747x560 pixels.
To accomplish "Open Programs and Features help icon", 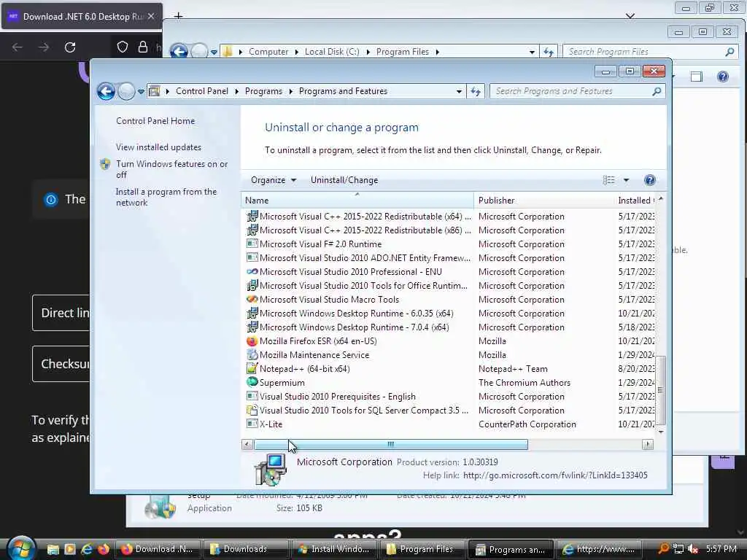I will 649,180.
